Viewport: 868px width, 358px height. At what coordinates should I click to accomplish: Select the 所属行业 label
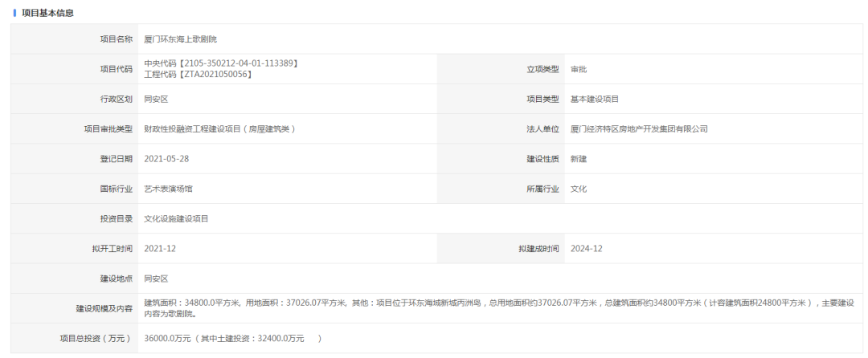point(542,189)
